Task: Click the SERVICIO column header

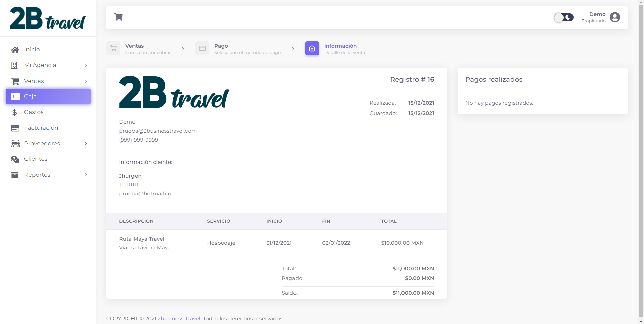Action: point(219,221)
